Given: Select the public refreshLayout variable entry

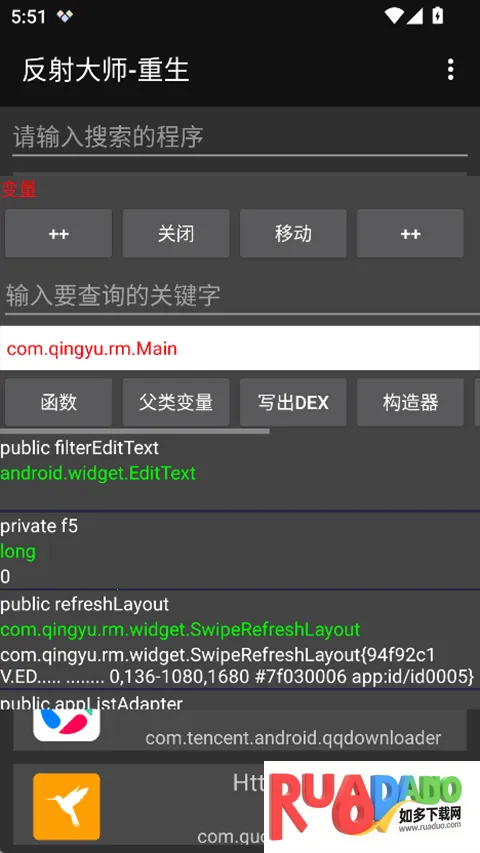Looking at the screenshot, I should tap(240, 641).
